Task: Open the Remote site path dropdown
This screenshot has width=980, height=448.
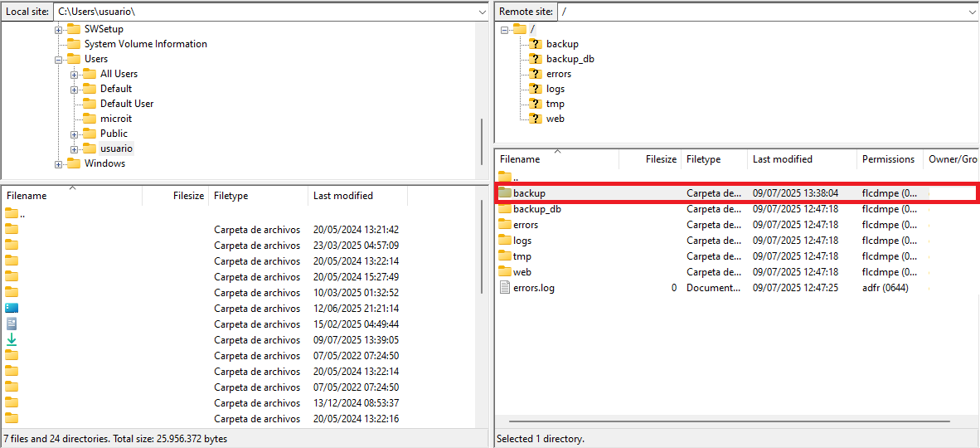Action: (x=972, y=12)
